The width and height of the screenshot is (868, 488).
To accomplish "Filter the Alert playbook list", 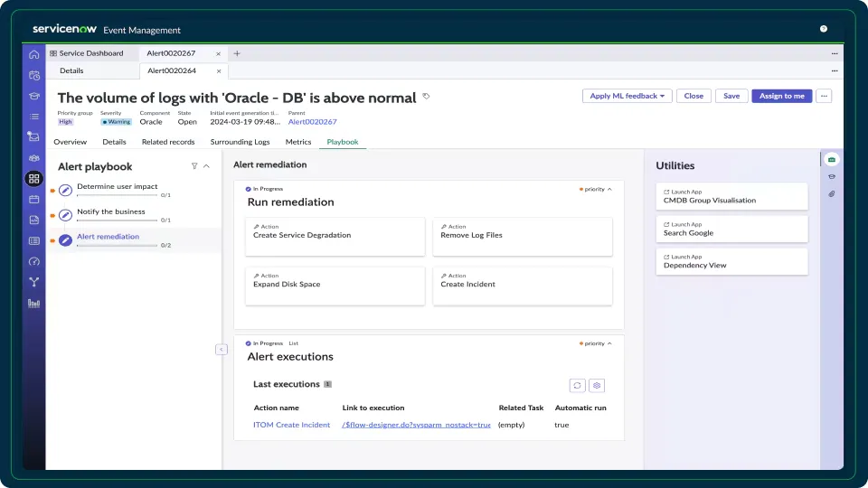I will [194, 166].
